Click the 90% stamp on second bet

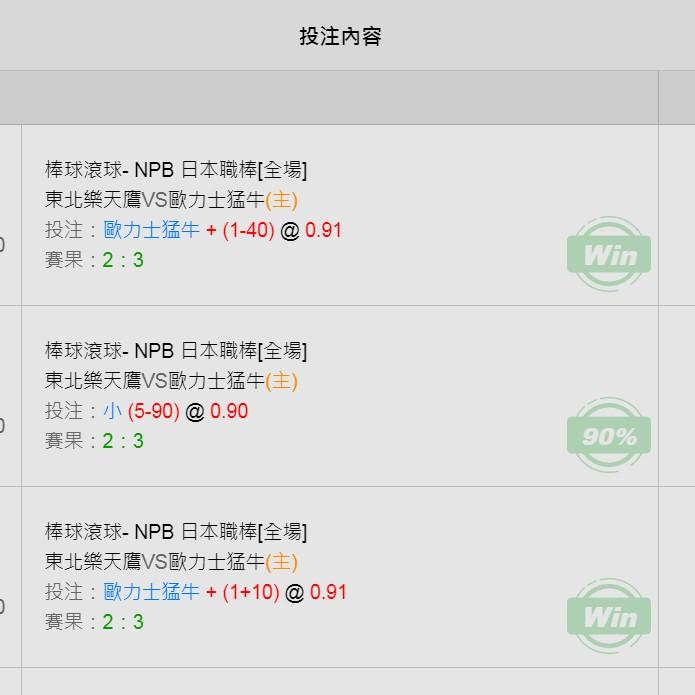609,435
